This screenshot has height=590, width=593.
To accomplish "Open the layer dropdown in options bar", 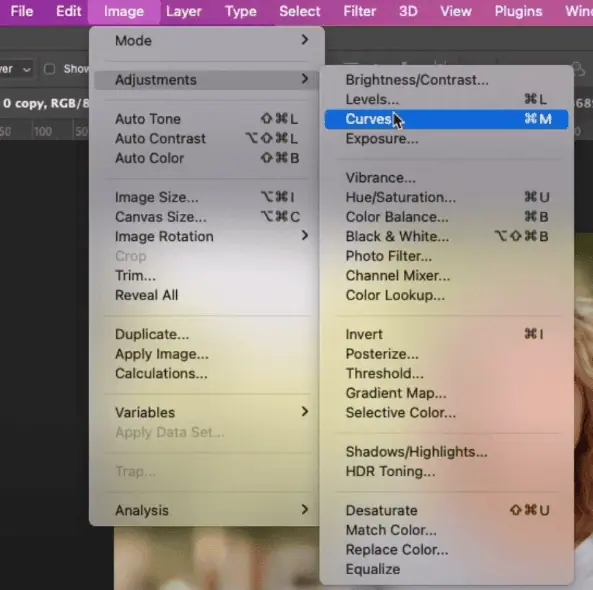I will click(x=16, y=69).
